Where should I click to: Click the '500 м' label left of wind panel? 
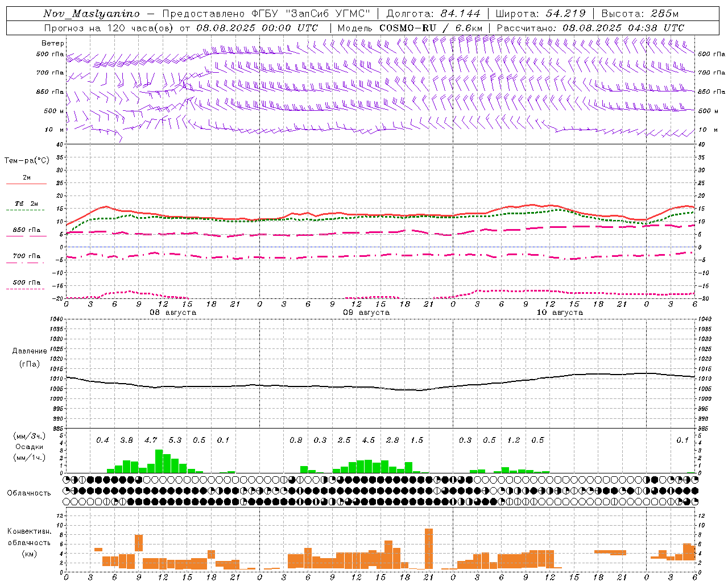coord(53,111)
